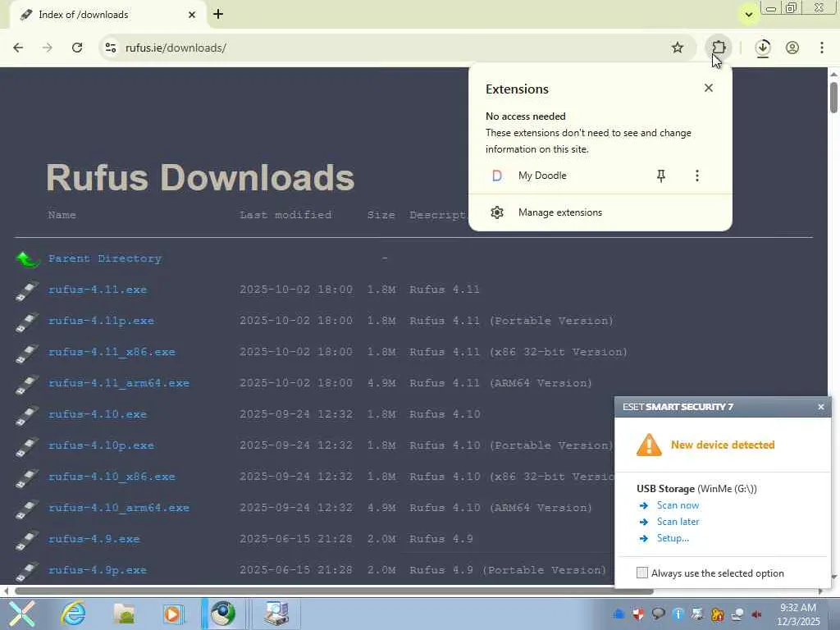This screenshot has width=840, height=630.
Task: Download rufus-4.10.exe
Action: coord(98,414)
